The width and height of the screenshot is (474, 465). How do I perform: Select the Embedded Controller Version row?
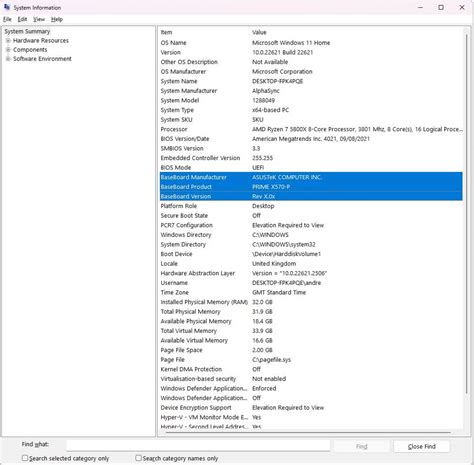pyautogui.click(x=311, y=158)
